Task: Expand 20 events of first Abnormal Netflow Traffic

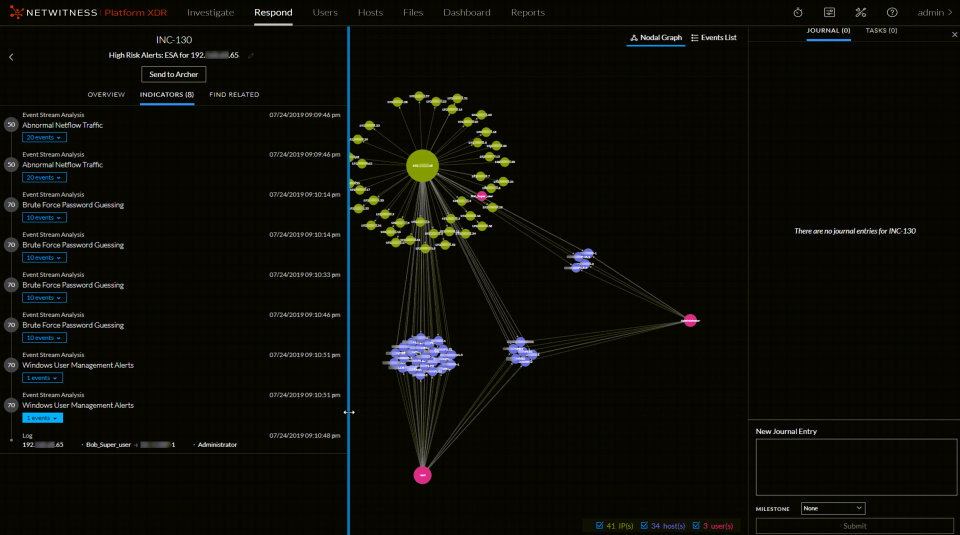Action: [x=44, y=138]
